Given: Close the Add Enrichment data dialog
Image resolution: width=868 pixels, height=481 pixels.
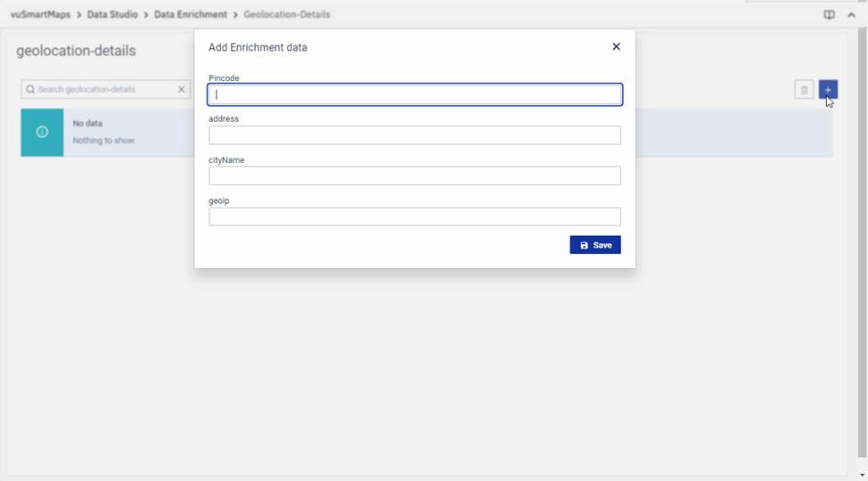Looking at the screenshot, I should click(616, 46).
